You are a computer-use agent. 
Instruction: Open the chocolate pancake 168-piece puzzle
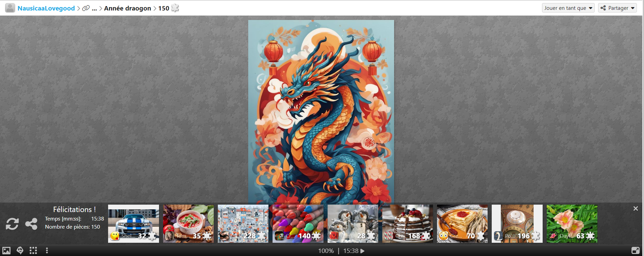click(x=408, y=224)
